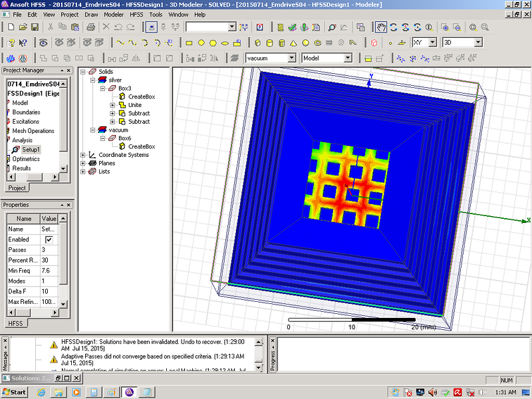Click the Windows Start button
This screenshot has width=532, height=399.
click(14, 392)
